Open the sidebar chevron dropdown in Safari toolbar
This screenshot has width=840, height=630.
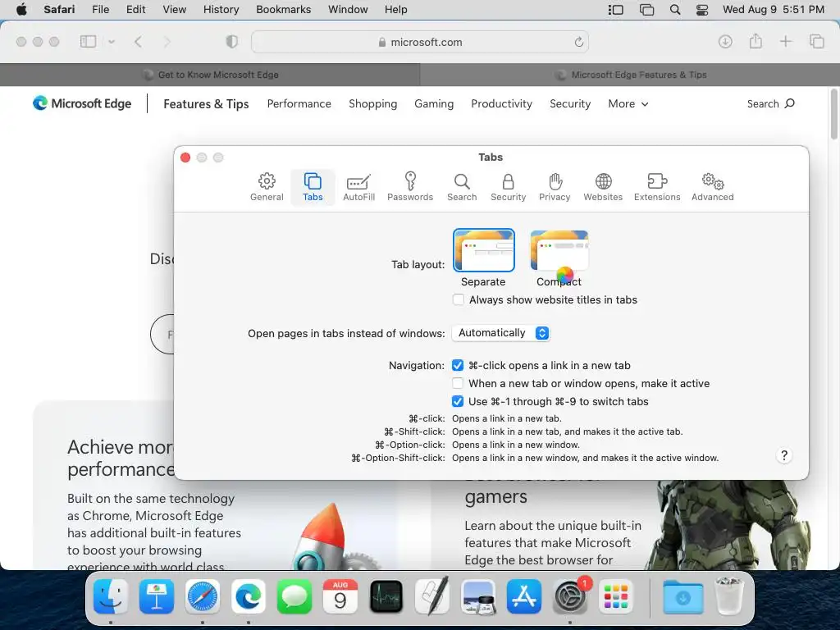(112, 41)
